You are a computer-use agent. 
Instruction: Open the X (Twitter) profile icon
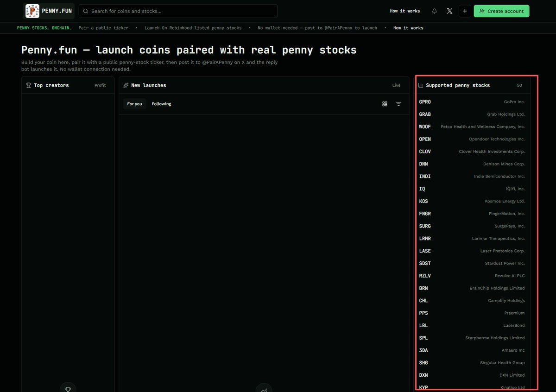coord(449,11)
